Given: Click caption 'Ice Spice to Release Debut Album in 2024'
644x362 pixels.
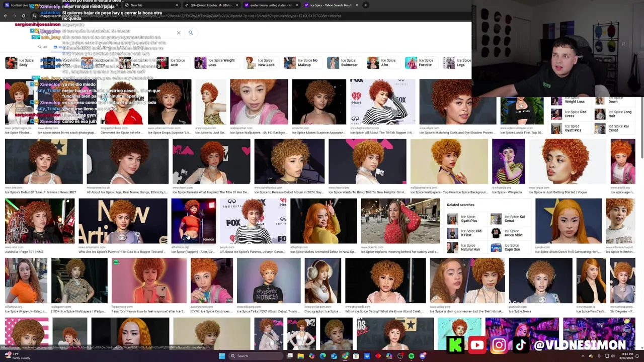Looking at the screenshot, I should pyautogui.click(x=289, y=192).
